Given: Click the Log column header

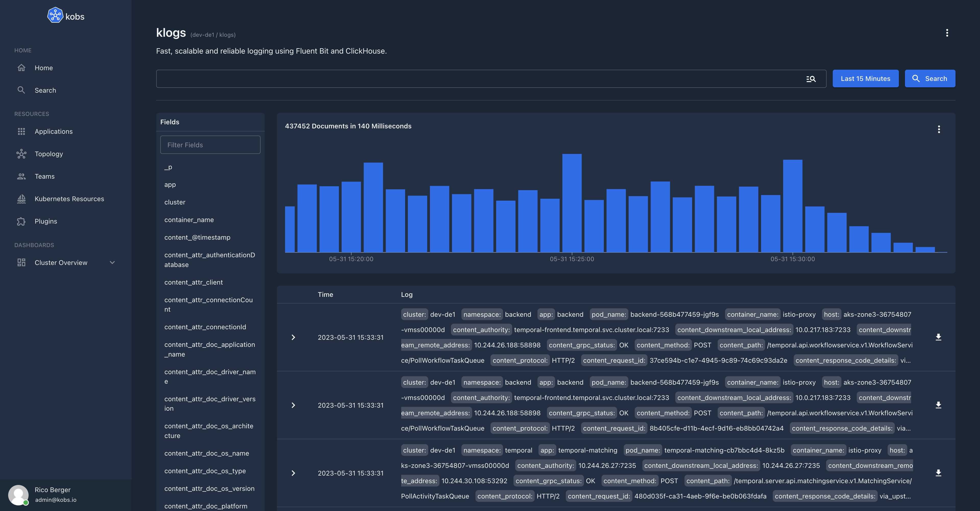Looking at the screenshot, I should click(407, 295).
